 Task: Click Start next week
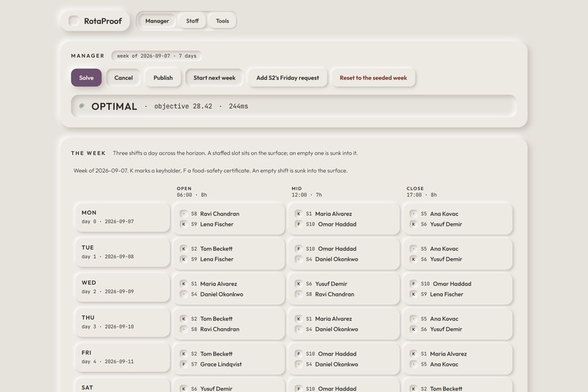[214, 77]
